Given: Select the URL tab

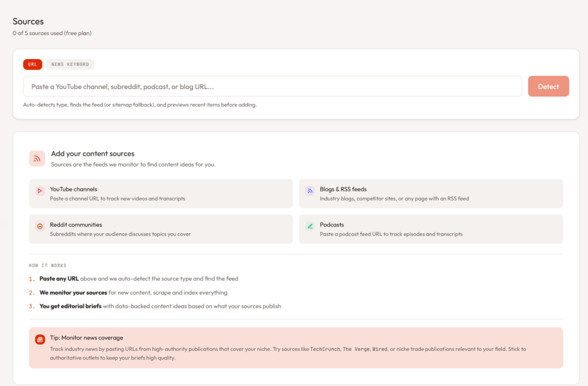Looking at the screenshot, I should 32,64.
